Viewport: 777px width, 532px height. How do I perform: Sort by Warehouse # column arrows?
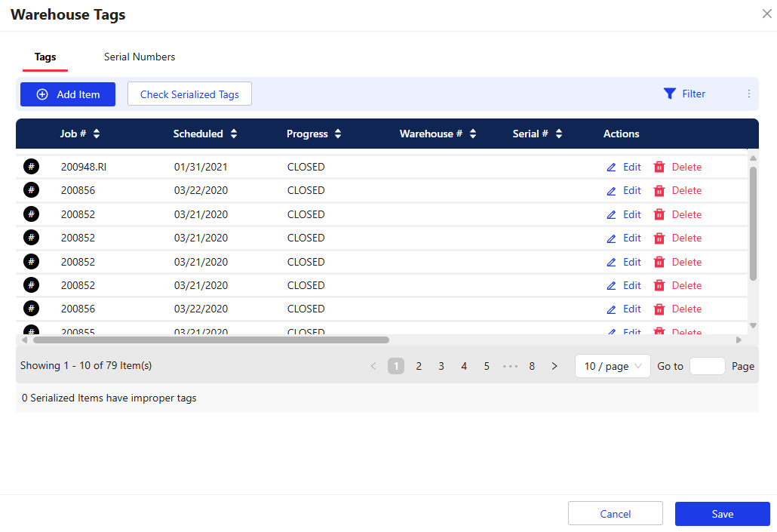pyautogui.click(x=473, y=134)
